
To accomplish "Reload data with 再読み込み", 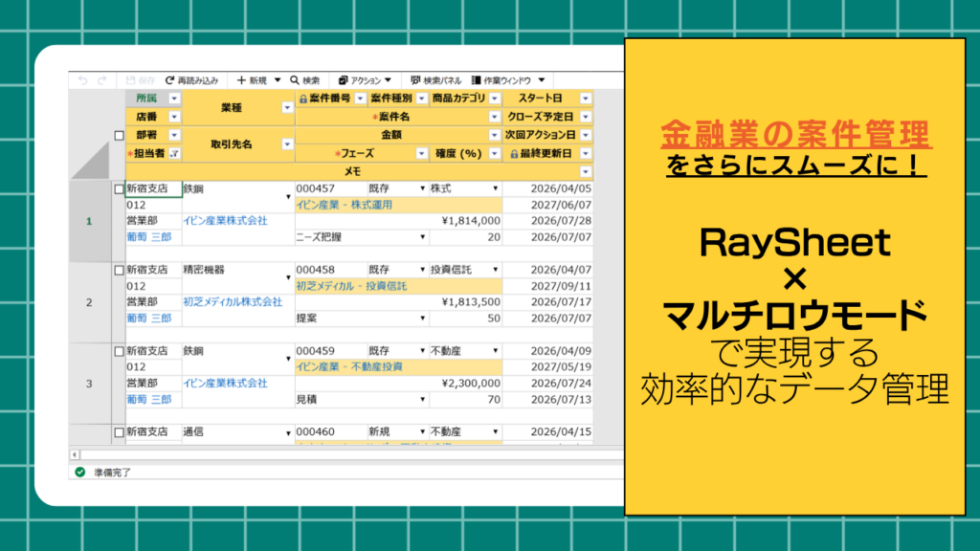I will (x=191, y=80).
